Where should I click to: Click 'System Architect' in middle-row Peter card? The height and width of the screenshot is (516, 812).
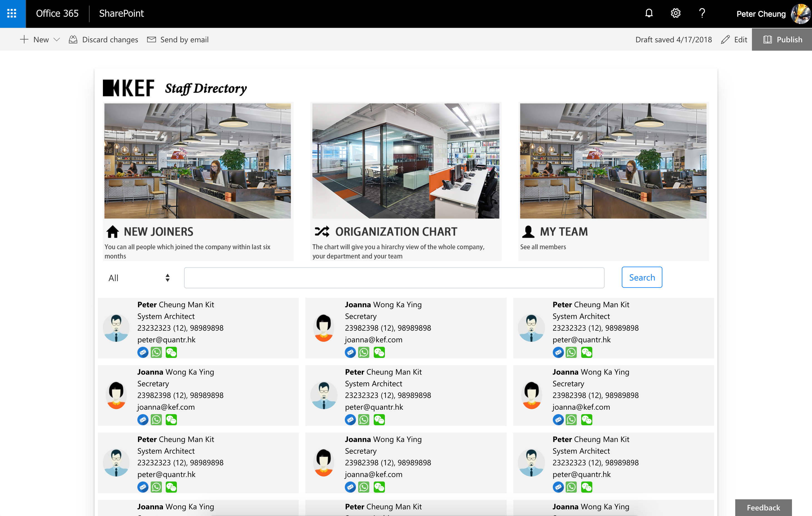pos(373,384)
